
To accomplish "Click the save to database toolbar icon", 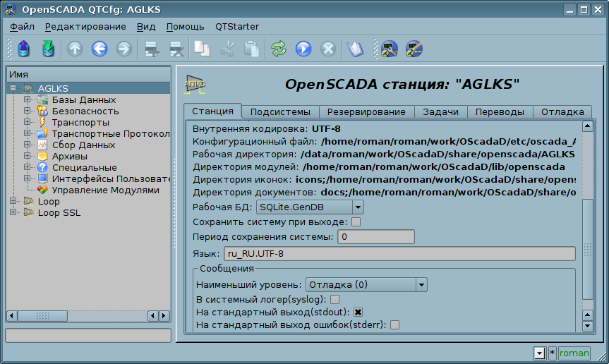I will pos(48,49).
